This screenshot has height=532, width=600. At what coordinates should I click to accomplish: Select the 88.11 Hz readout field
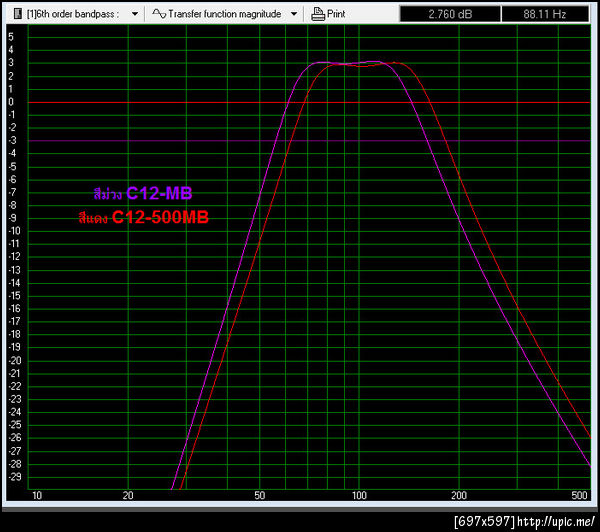tap(545, 15)
